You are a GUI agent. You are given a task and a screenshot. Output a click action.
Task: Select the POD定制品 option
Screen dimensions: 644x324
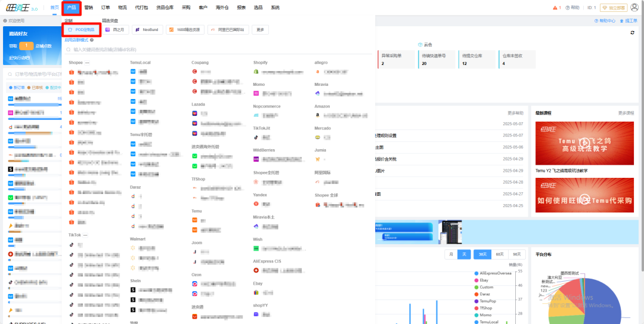(x=81, y=30)
